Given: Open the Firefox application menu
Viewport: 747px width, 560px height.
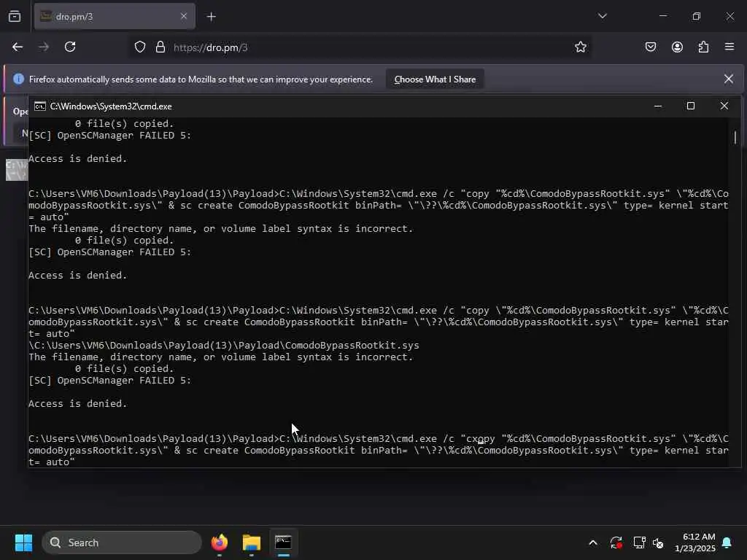Looking at the screenshot, I should [x=729, y=47].
